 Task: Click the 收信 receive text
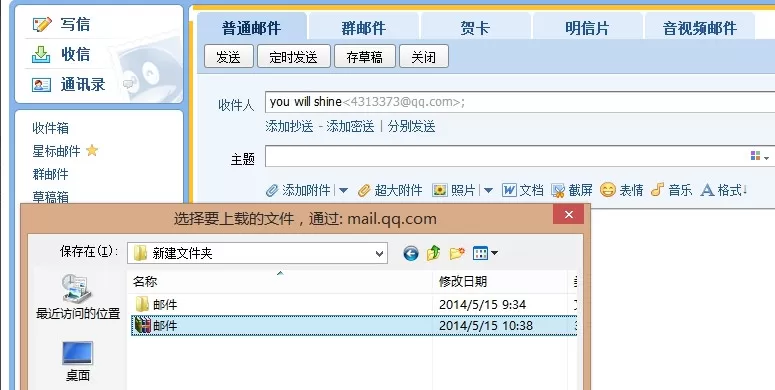click(x=75, y=54)
